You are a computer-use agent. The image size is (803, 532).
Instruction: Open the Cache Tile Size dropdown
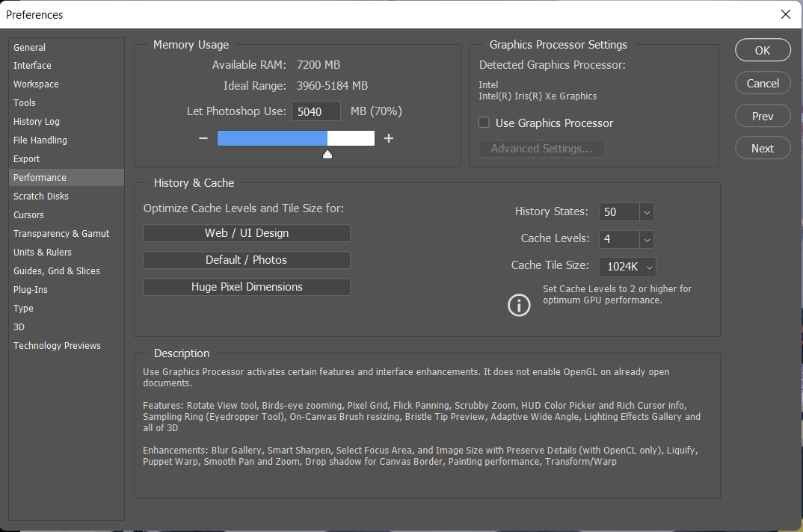649,267
